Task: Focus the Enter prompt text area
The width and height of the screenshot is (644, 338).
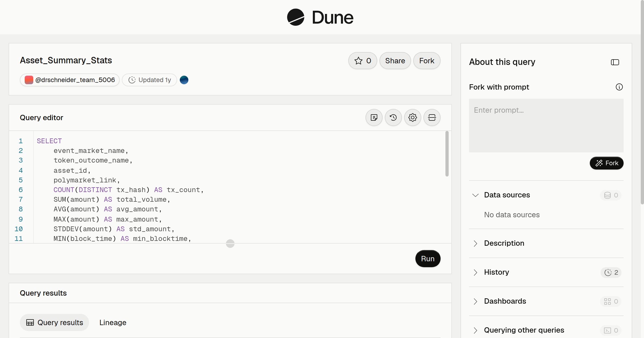Action: tap(546, 126)
